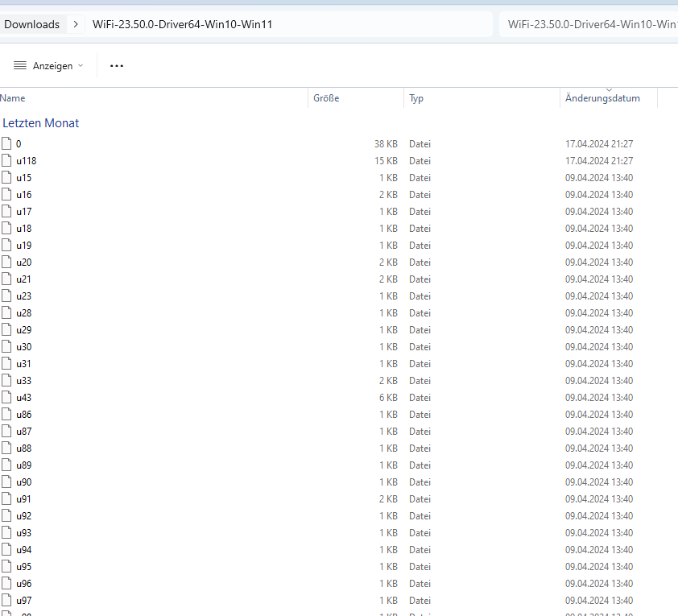Click the modification date of file 0
The width and height of the screenshot is (678, 616).
(x=599, y=143)
